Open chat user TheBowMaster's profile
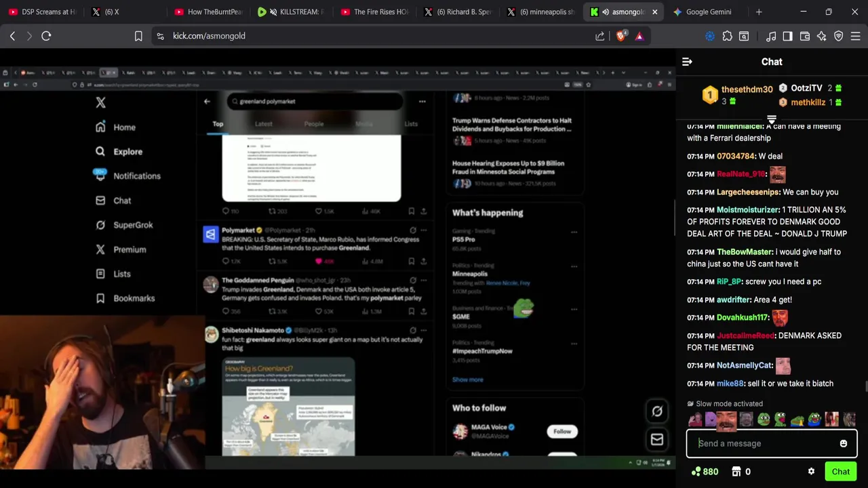 click(745, 252)
